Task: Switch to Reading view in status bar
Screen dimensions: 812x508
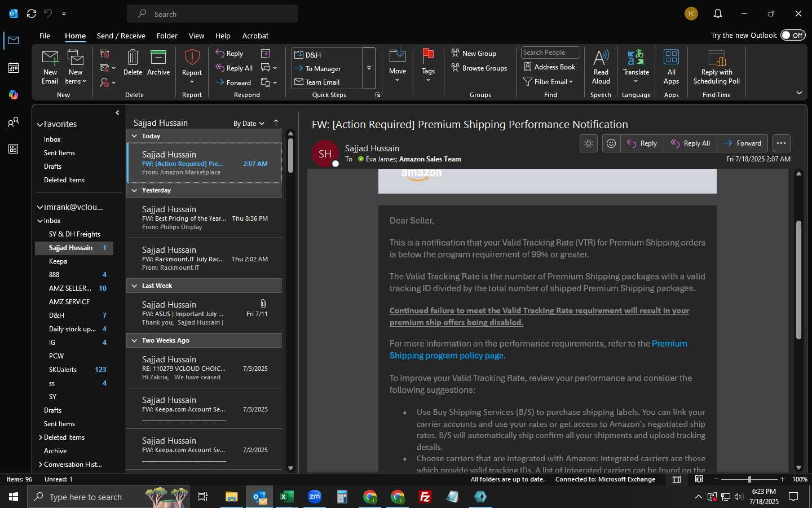Action: 699,479
